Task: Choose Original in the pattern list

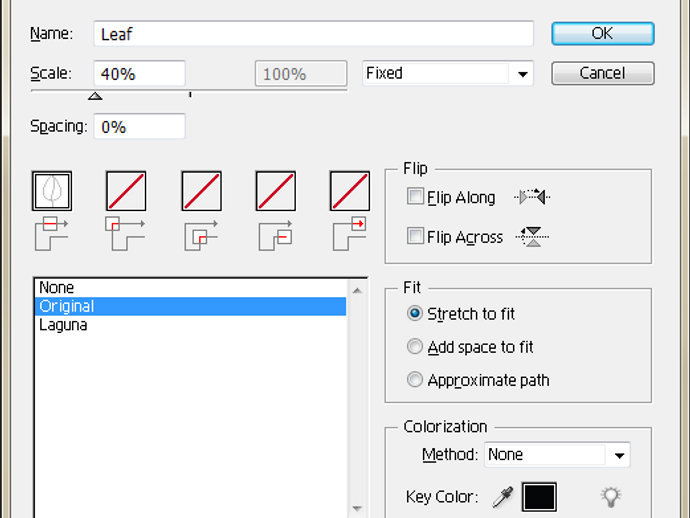Action: pos(191,306)
